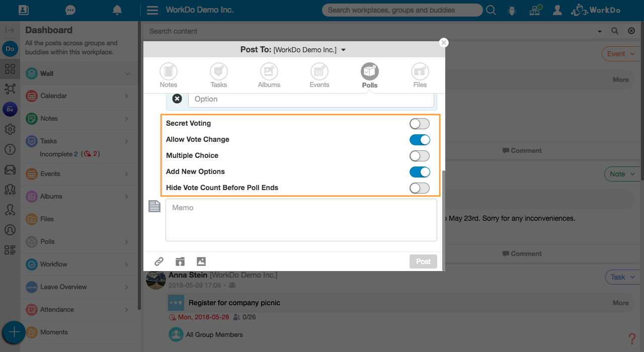Insert a link with the chain icon

159,261
